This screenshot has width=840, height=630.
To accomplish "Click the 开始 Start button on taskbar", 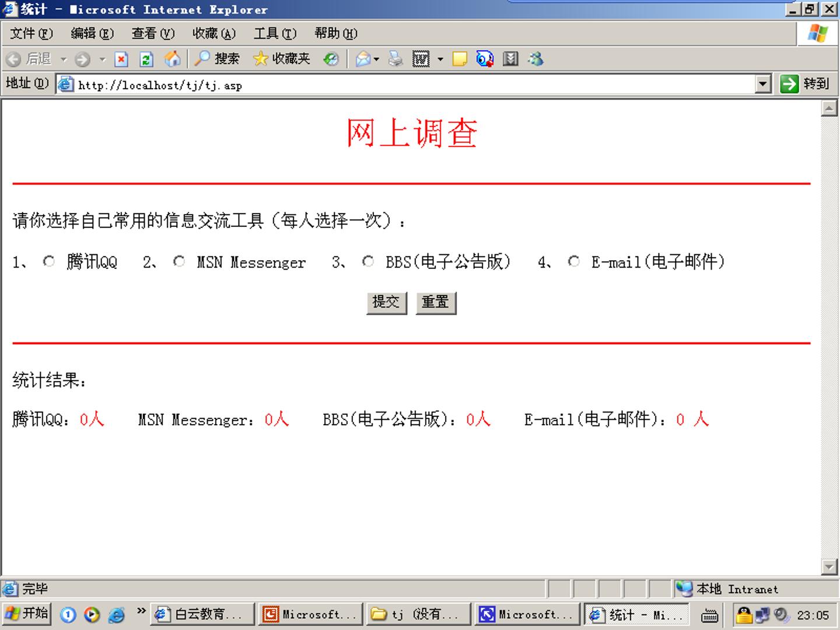I will tap(26, 614).
